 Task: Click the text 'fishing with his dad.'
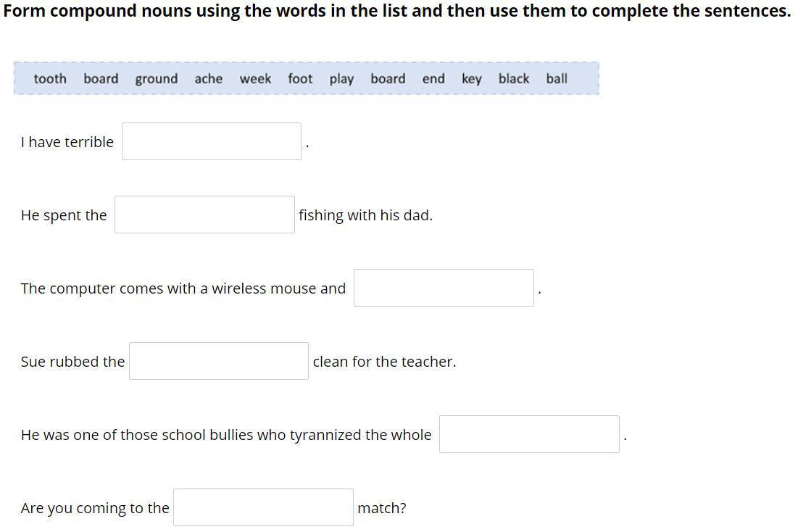pos(365,215)
